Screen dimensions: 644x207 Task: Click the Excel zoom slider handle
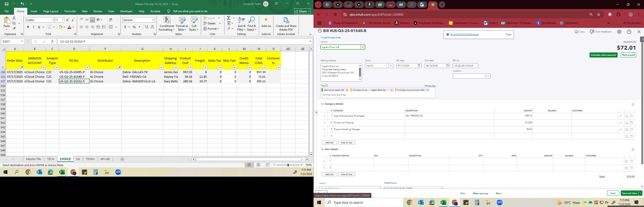click(288, 165)
